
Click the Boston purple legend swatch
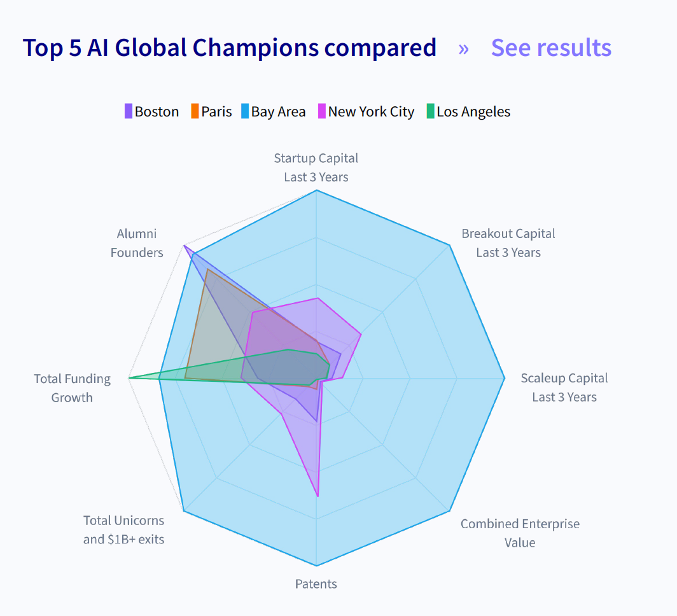(x=129, y=111)
